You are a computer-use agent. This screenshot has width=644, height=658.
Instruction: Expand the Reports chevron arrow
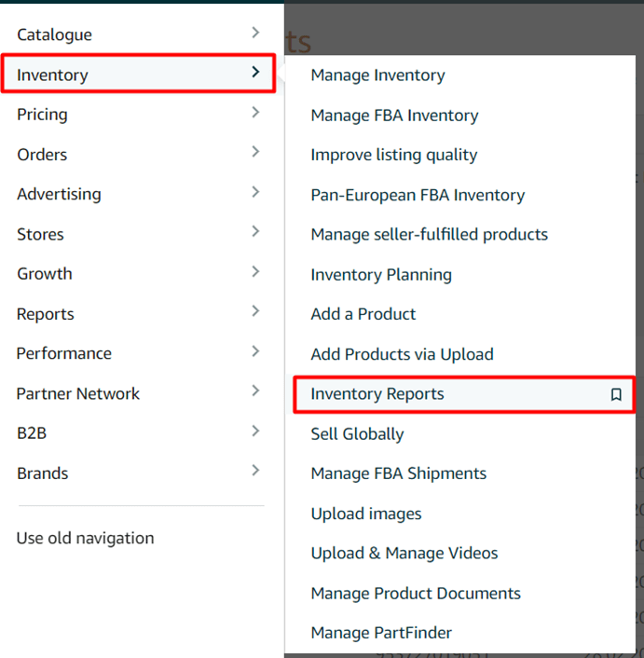255,311
